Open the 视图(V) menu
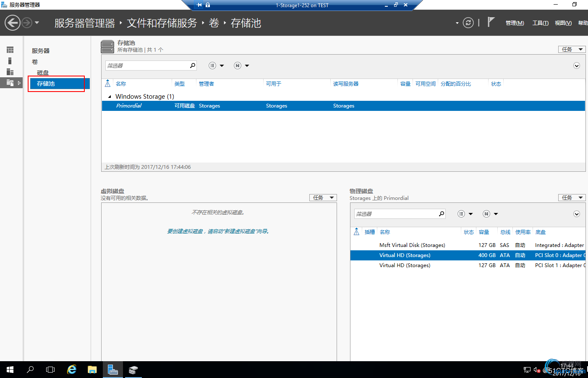588x378 pixels. click(563, 23)
